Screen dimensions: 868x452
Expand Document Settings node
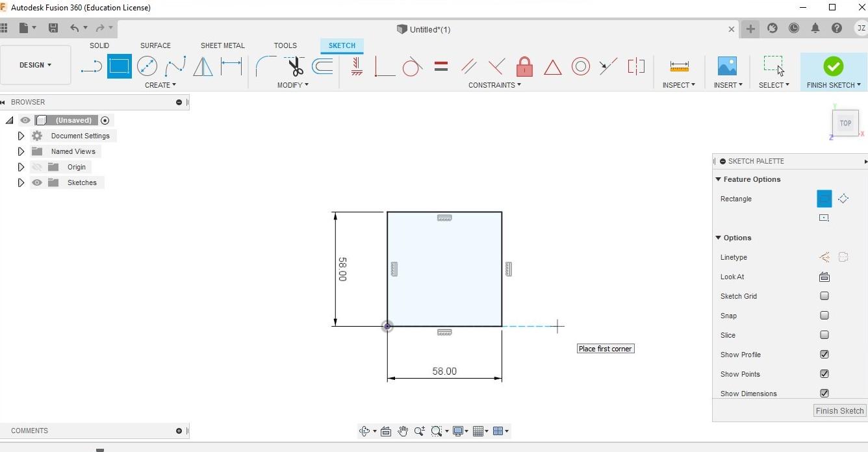(x=21, y=136)
